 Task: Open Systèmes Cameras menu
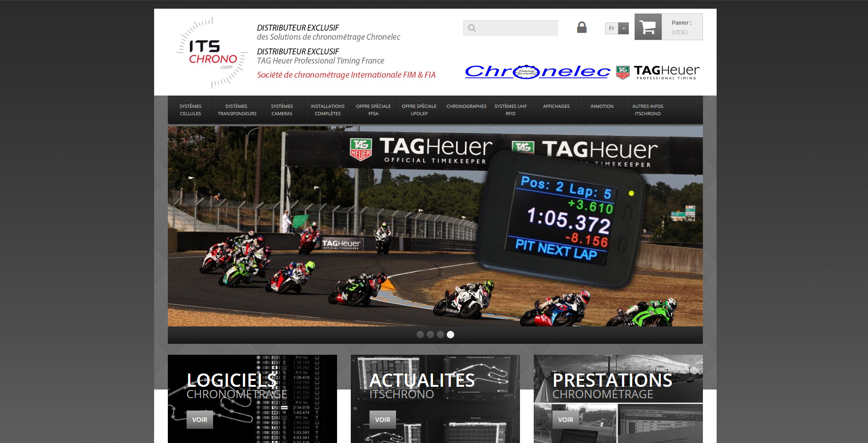[x=282, y=110]
